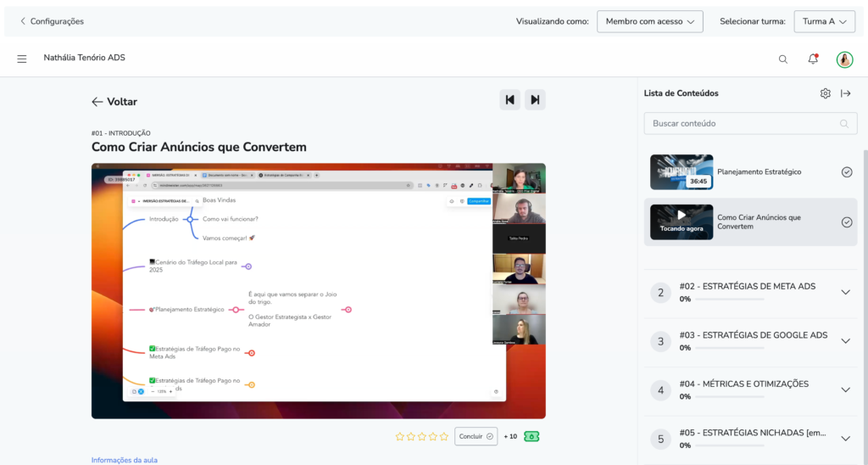868x465 pixels.
Task: Skip to the next lesson
Action: (x=535, y=100)
